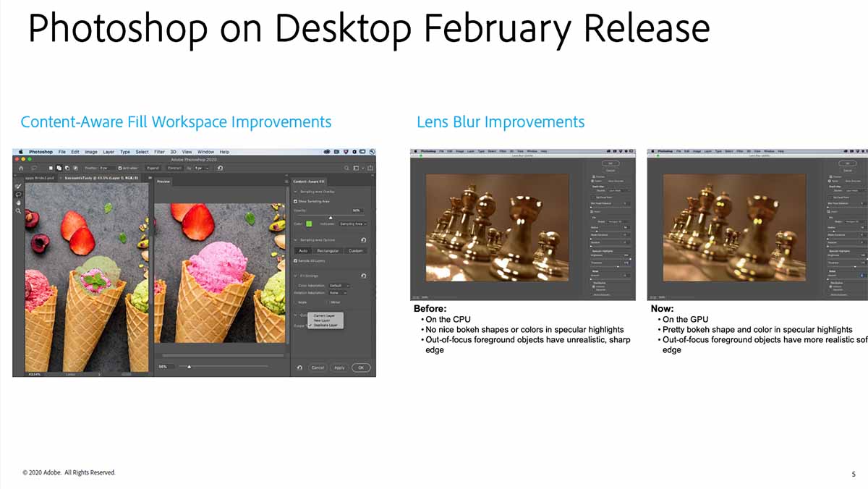Image resolution: width=868 pixels, height=489 pixels.
Task: Click the Preview horizontal scrollbar
Action: (224, 355)
